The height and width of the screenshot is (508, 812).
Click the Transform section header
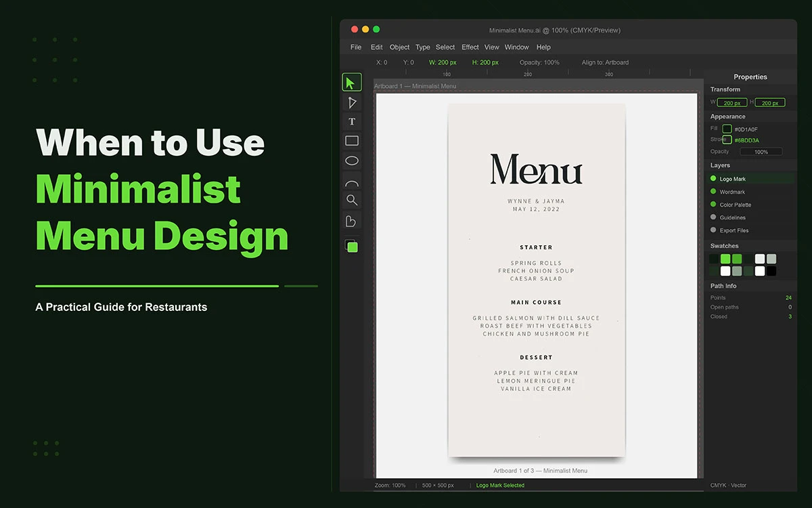point(725,89)
